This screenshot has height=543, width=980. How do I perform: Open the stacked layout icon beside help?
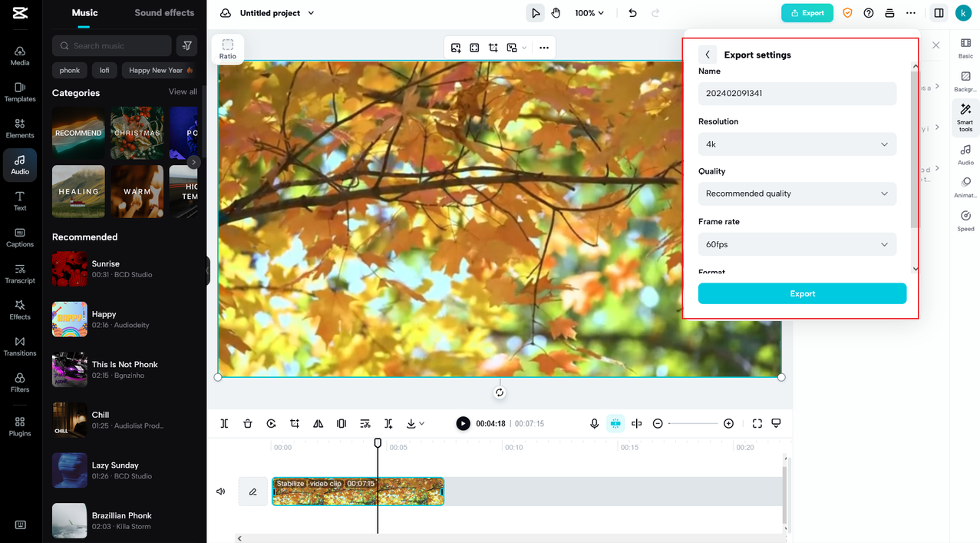click(x=889, y=13)
